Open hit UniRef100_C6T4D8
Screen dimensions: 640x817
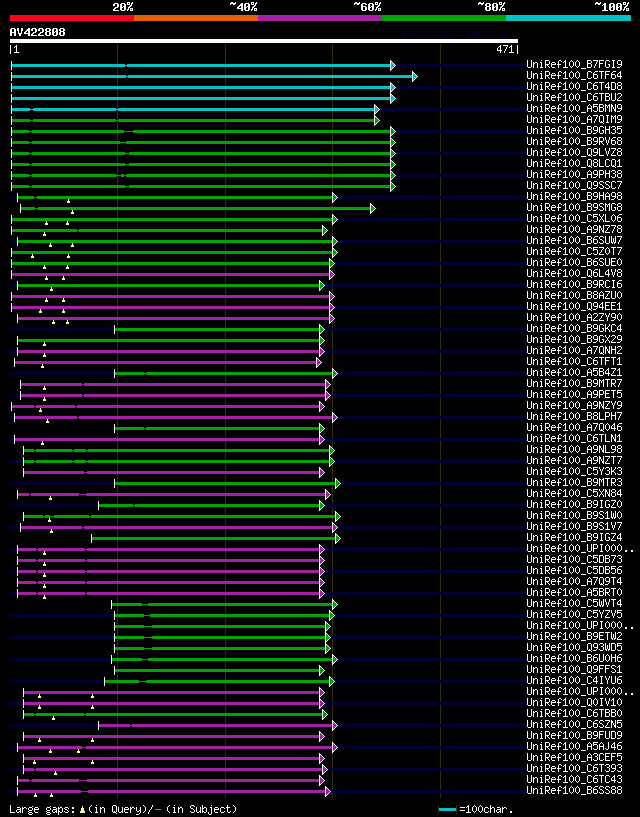click(x=574, y=86)
